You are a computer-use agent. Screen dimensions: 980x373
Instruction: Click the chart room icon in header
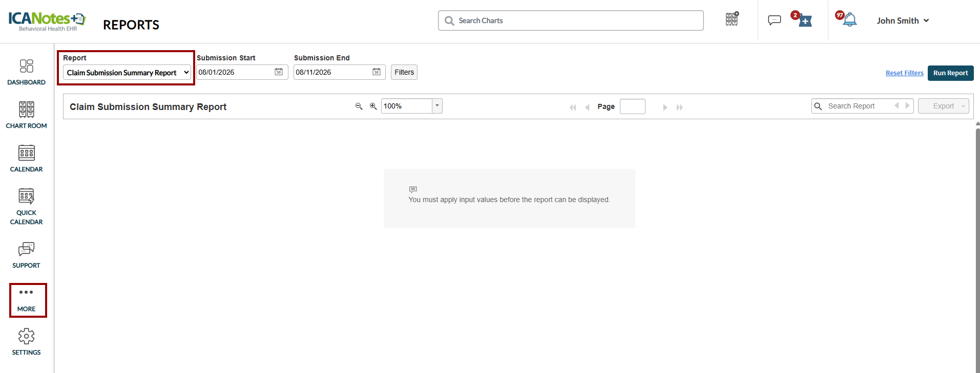tap(732, 19)
